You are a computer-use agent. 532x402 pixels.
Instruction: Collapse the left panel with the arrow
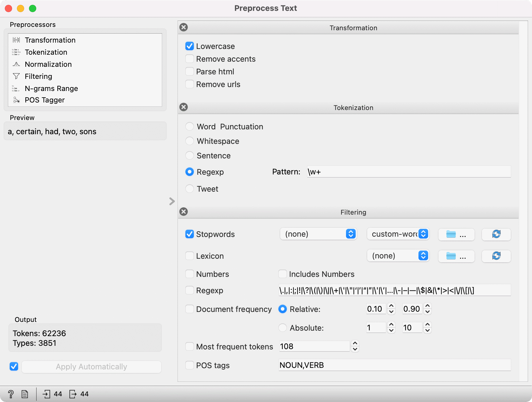tap(172, 201)
